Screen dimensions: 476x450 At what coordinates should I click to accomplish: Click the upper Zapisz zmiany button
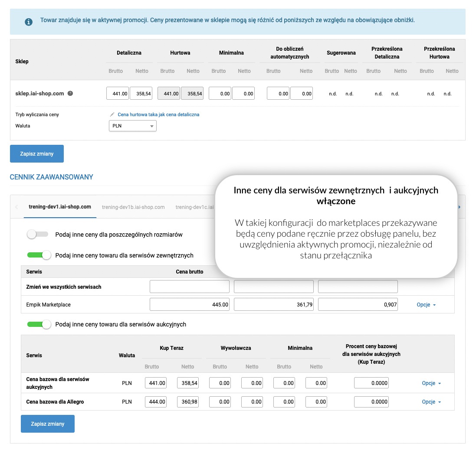[37, 154]
